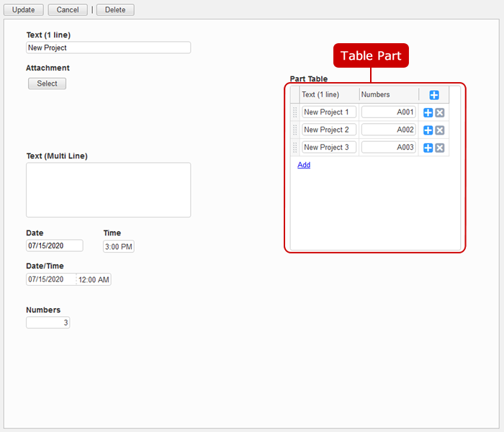This screenshot has width=504, height=432.
Task: Delete the New Project 1 row
Action: (440, 112)
